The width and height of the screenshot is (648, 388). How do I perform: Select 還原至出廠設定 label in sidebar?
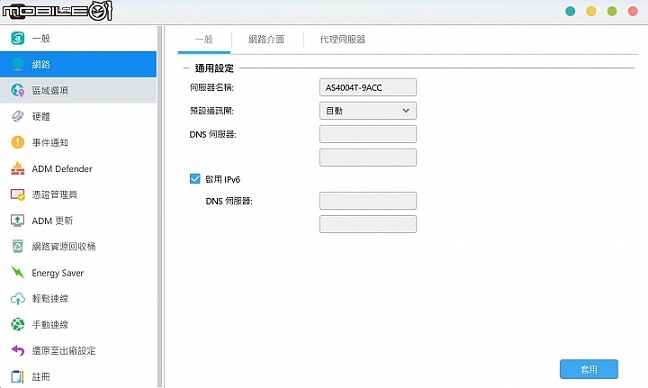click(64, 350)
